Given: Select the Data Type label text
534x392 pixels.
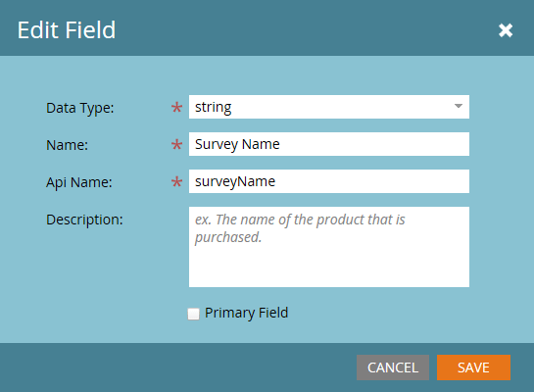Looking at the screenshot, I should (x=80, y=108).
